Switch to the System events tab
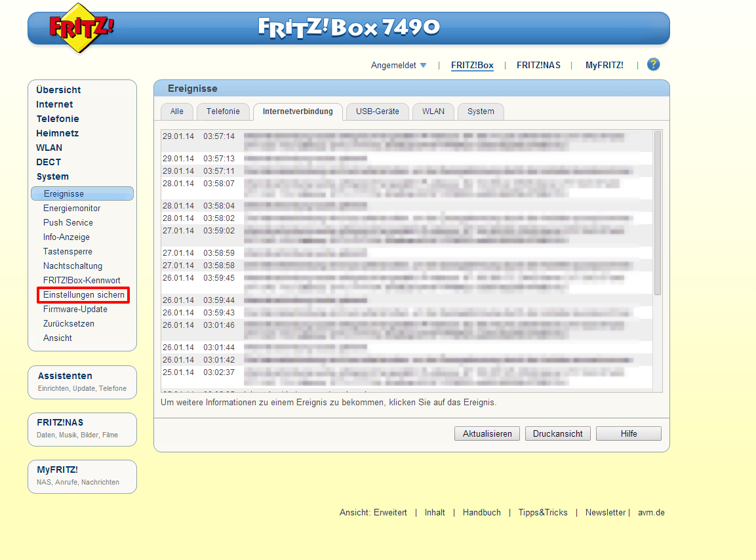The height and width of the screenshot is (560, 756). (481, 111)
